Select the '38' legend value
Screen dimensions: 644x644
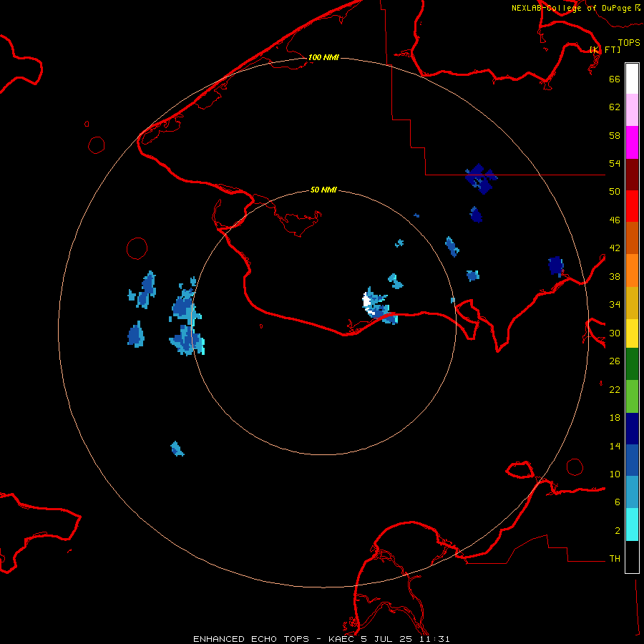[x=615, y=276]
